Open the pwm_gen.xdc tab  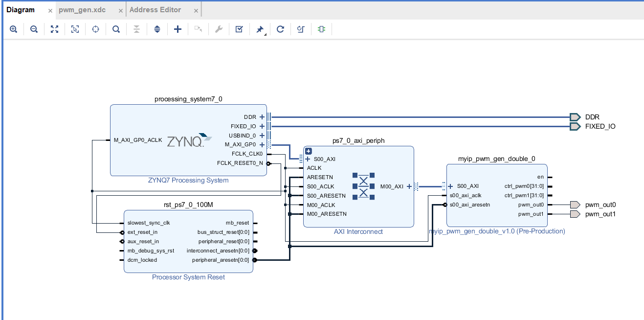82,10
